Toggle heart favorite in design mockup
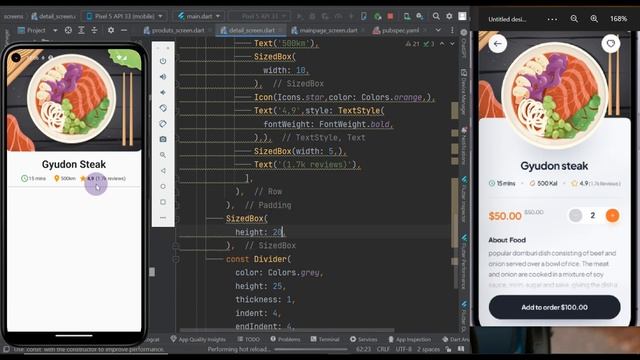The image size is (640, 360). pos(611,43)
